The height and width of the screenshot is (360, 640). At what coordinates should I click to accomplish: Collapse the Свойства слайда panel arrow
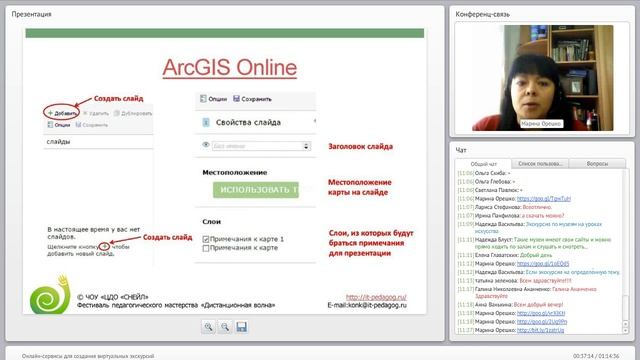pyautogui.click(x=314, y=121)
